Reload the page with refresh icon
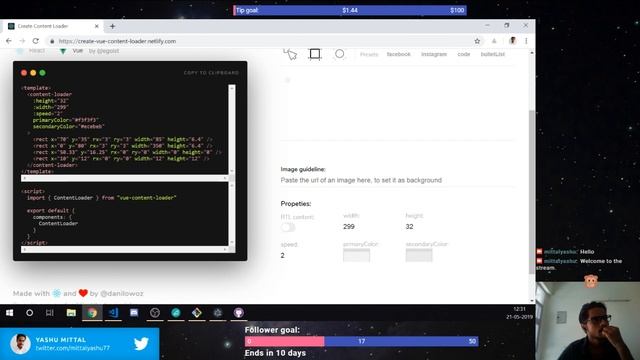The width and height of the screenshot is (640, 360). click(36, 41)
